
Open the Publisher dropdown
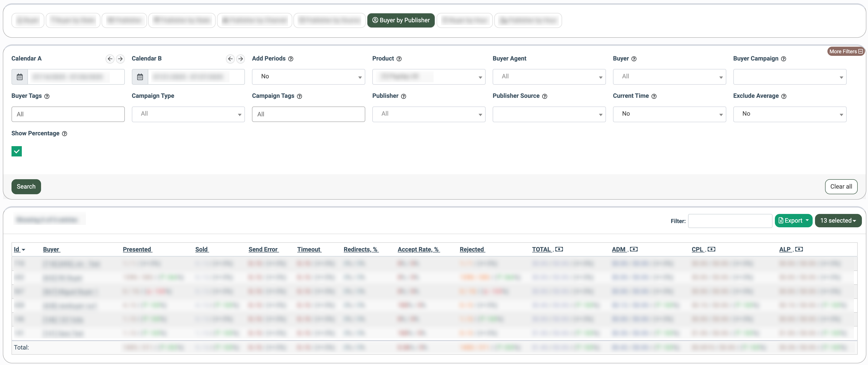tap(429, 114)
